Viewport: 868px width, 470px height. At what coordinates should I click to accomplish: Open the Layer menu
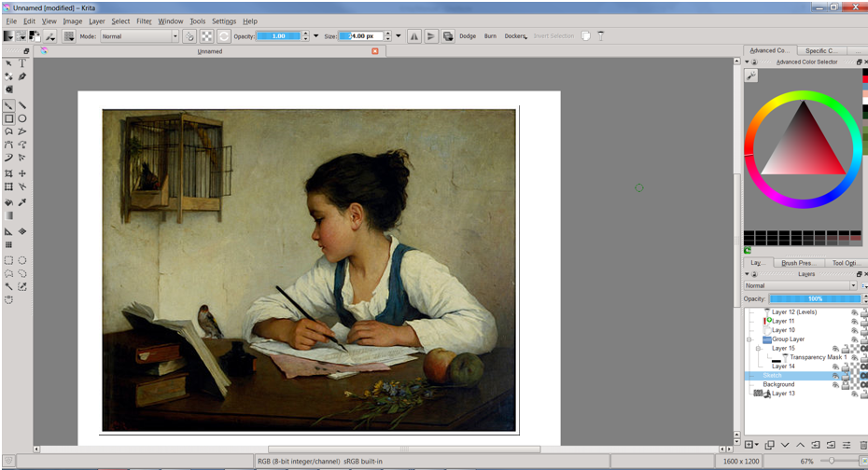(97, 21)
